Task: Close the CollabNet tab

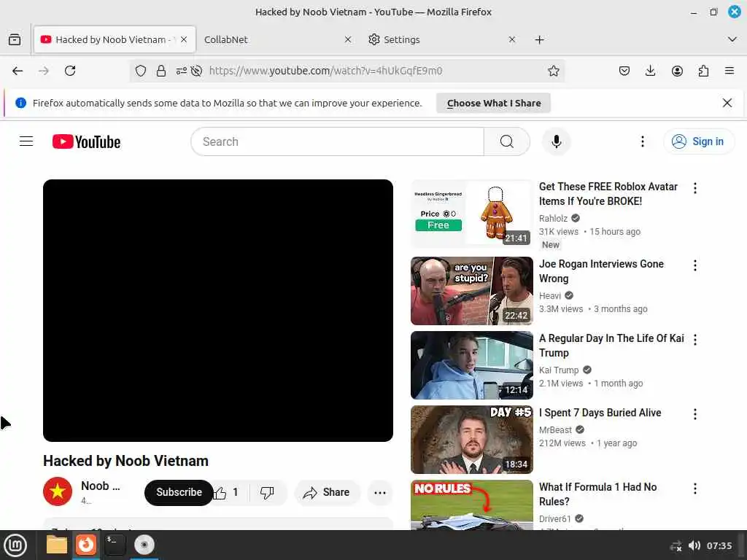Action: [x=348, y=39]
